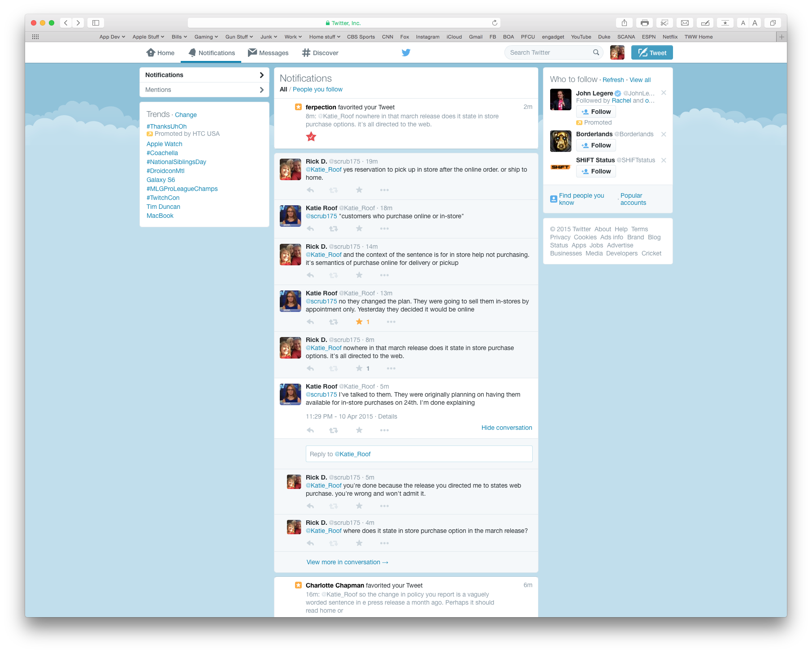Click the red star under ferpection notification
The height and width of the screenshot is (653, 812).
311,137
